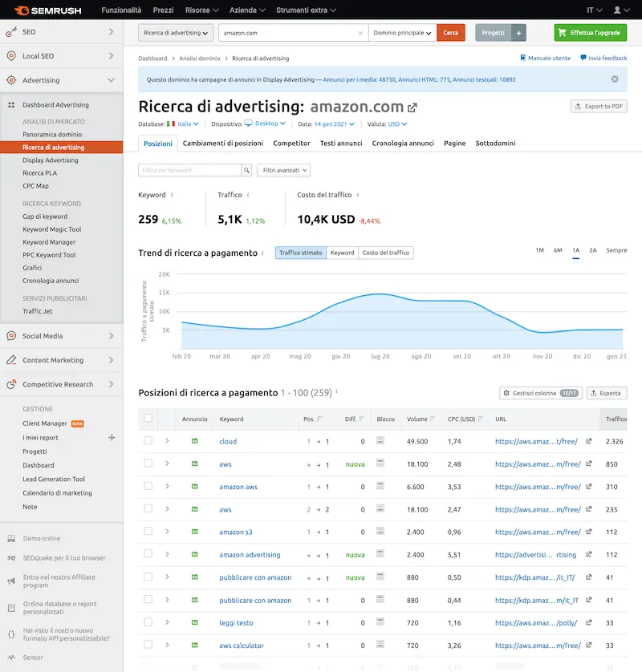Sort by the Pos. column sort icon
This screenshot has width=642, height=672.
(x=319, y=419)
